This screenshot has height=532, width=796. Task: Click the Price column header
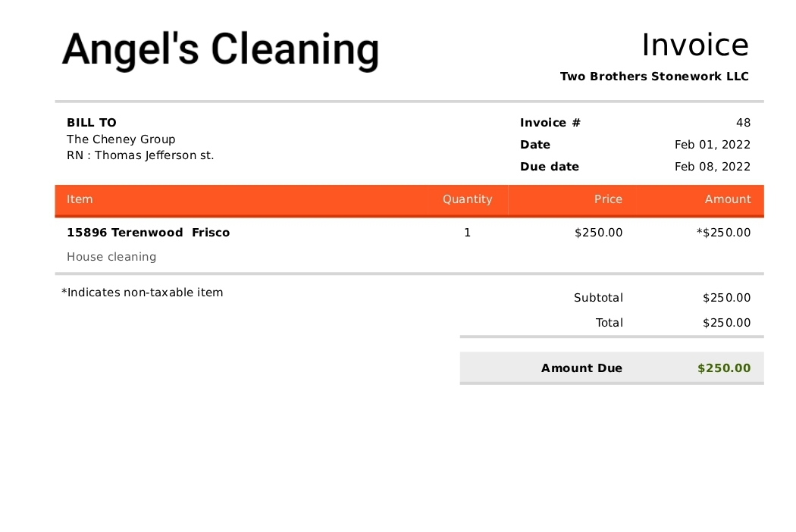608,199
